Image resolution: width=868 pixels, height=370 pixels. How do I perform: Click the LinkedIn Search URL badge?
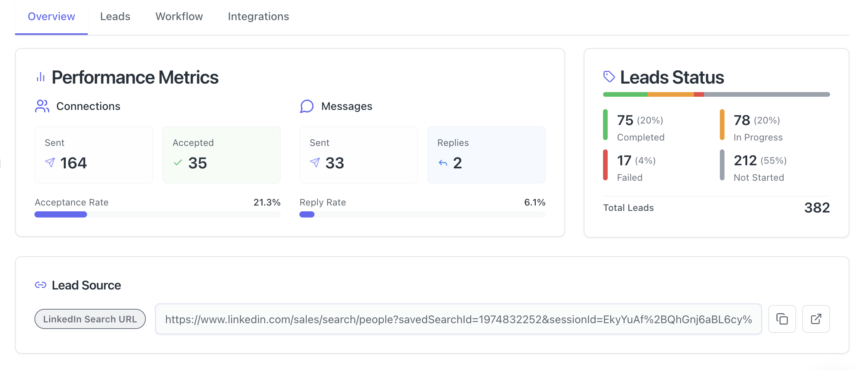coord(90,319)
